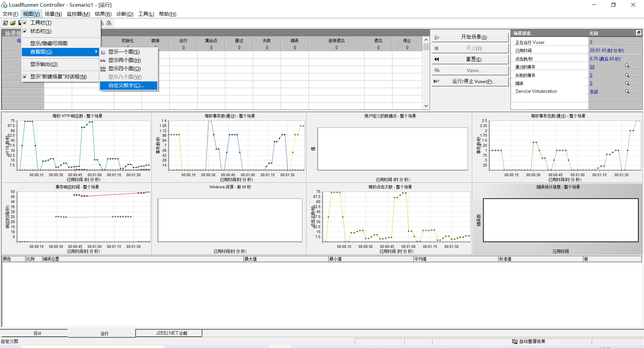
Task: Click the 0 value for 正在运行 Vuser
Action: 591,43
